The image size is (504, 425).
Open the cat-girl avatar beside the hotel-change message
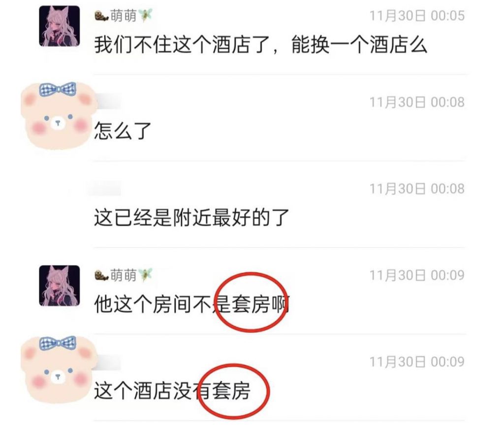click(x=60, y=26)
